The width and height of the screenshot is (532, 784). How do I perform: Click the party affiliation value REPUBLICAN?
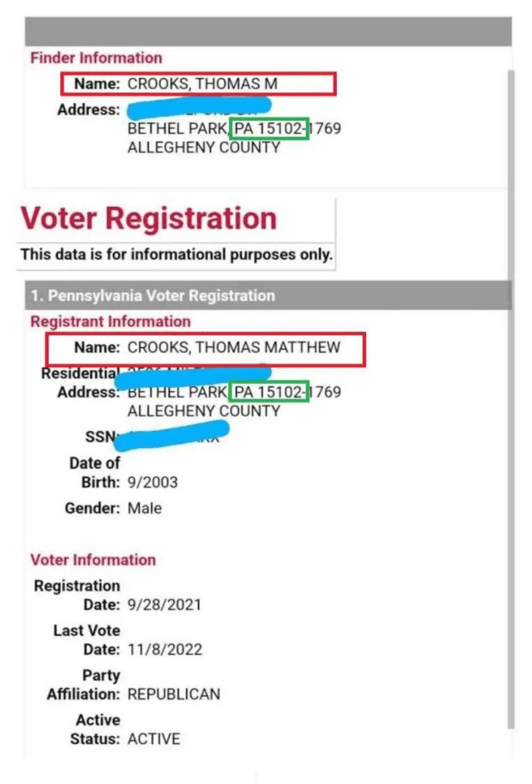[x=174, y=694]
